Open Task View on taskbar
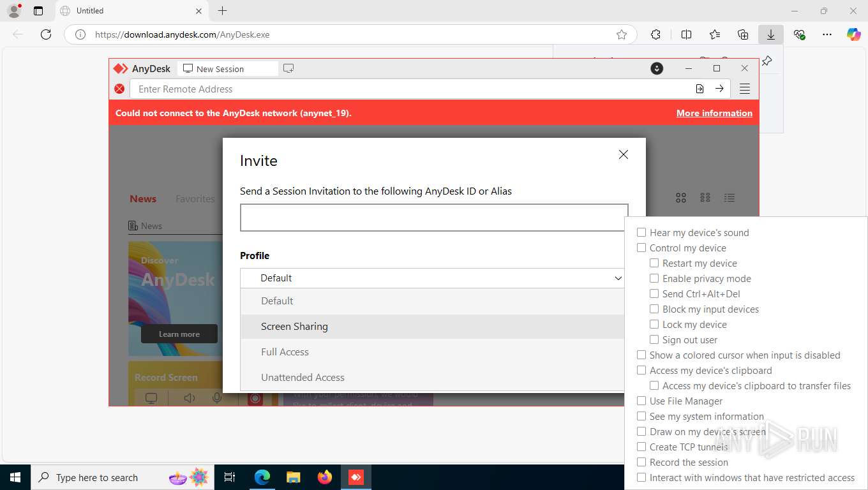 tap(230, 477)
